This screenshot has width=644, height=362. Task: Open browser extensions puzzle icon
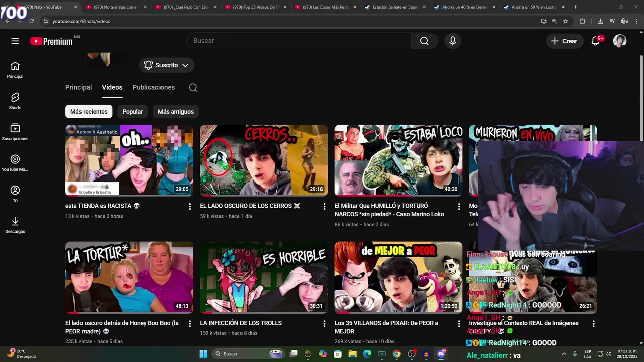[583, 21]
